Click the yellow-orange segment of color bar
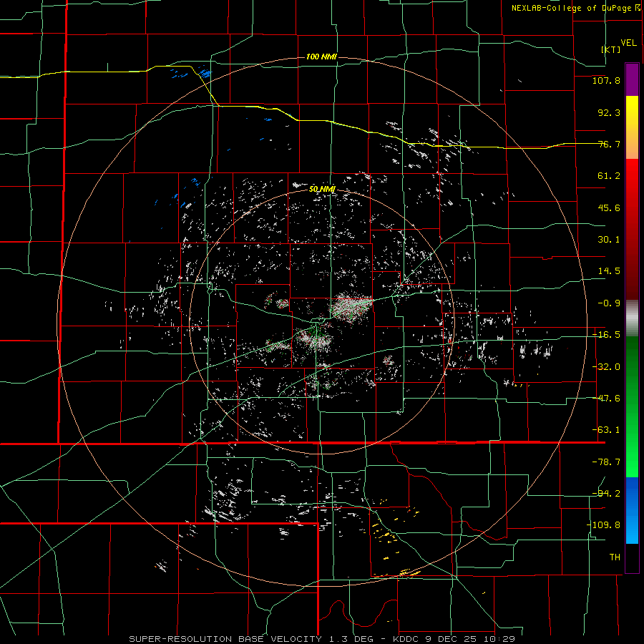The image size is (644, 644). [632, 127]
